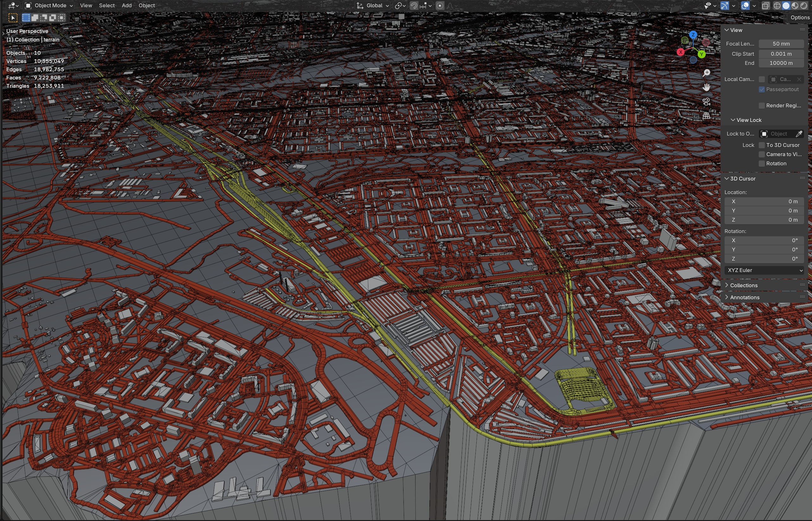Switch to wireframe viewport shading

coord(777,5)
